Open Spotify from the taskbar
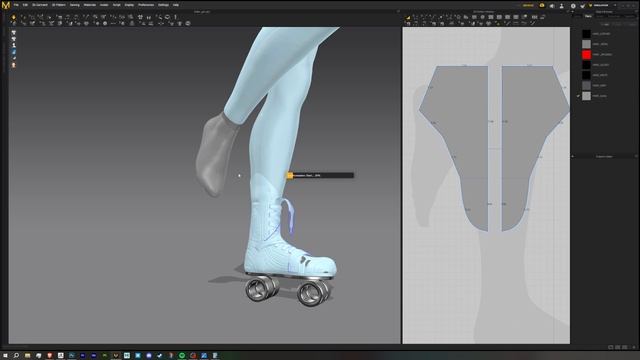This screenshot has height=360, width=640. (x=182, y=356)
